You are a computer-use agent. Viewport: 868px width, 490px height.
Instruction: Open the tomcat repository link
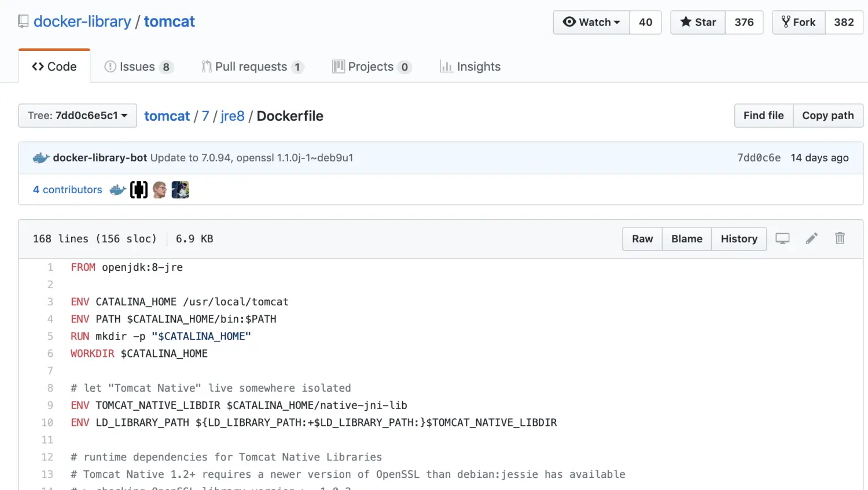point(170,21)
